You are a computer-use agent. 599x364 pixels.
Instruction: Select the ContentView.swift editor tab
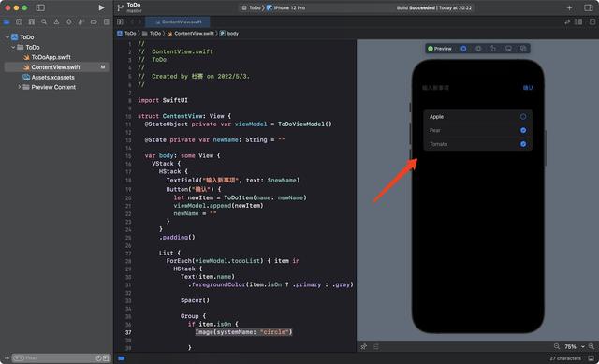pyautogui.click(x=178, y=22)
